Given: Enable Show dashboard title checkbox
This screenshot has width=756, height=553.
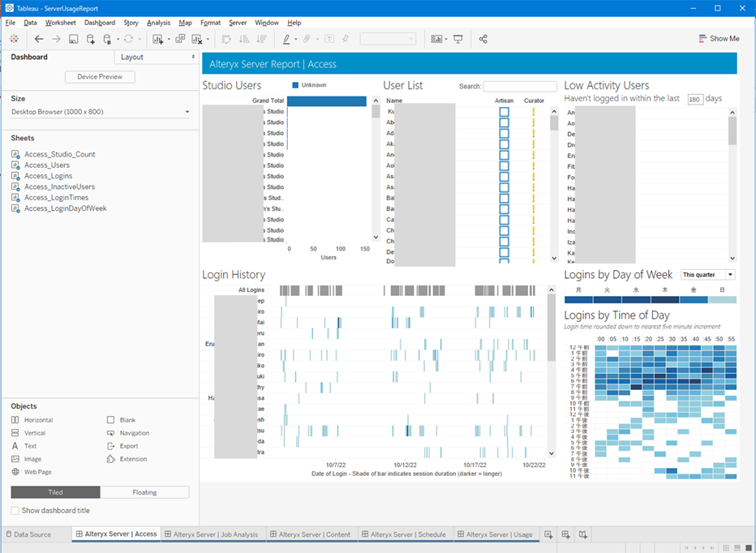Looking at the screenshot, I should pos(15,511).
